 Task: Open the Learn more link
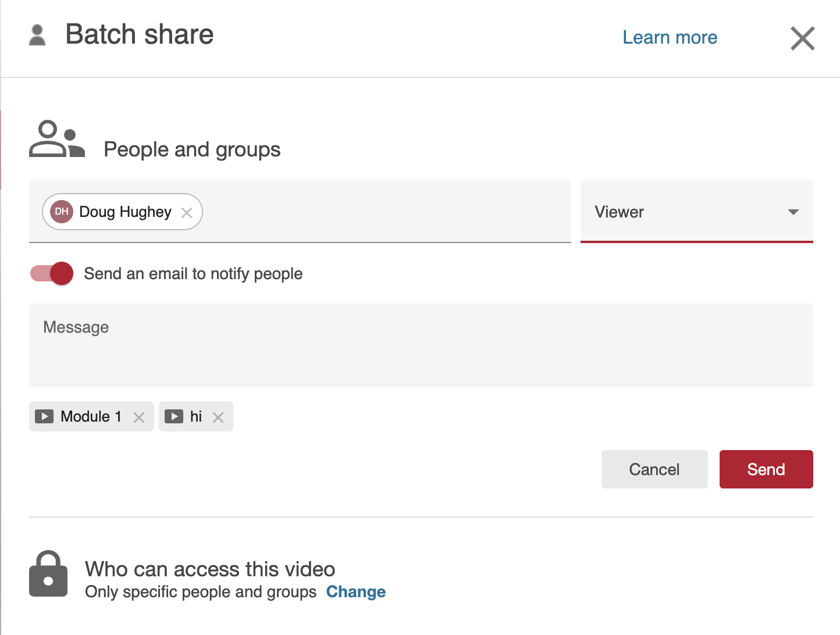coord(670,37)
